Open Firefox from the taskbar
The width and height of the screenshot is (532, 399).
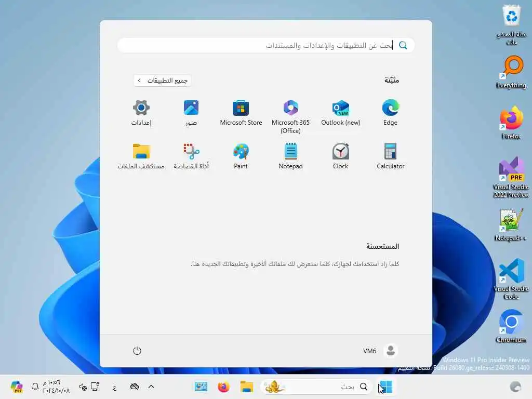coord(223,387)
